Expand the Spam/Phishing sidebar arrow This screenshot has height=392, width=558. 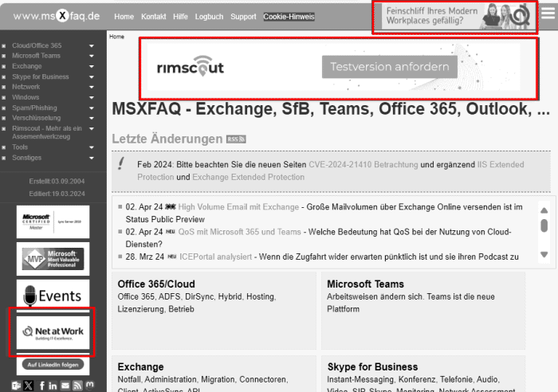pyautogui.click(x=92, y=108)
